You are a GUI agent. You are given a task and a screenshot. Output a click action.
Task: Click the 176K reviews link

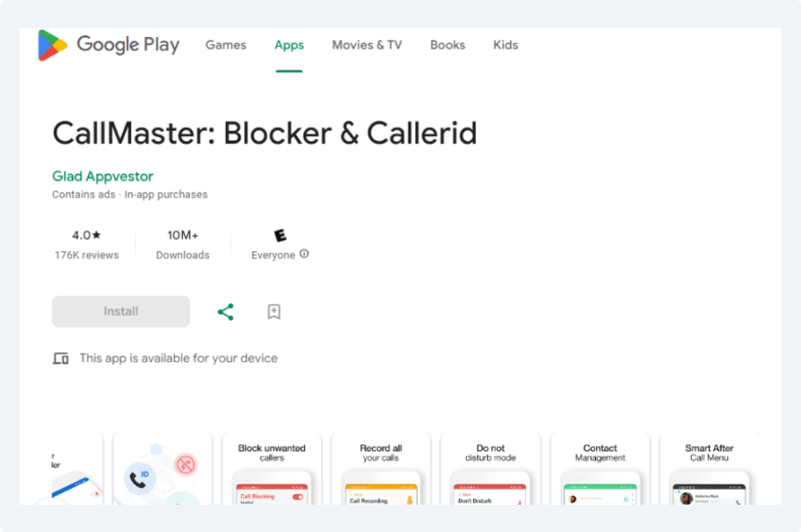(88, 255)
